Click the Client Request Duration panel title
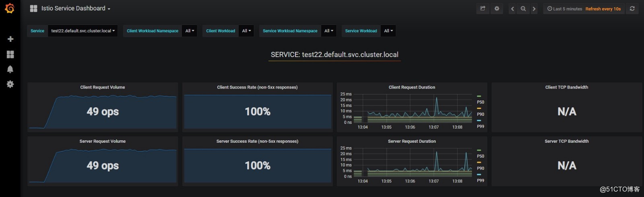The height and width of the screenshot is (197, 644). (x=412, y=87)
